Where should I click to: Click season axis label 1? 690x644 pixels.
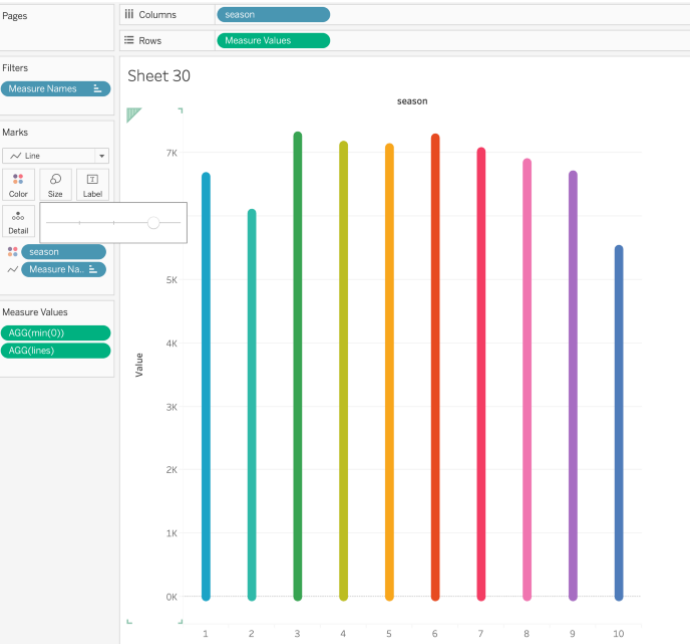pos(206,634)
